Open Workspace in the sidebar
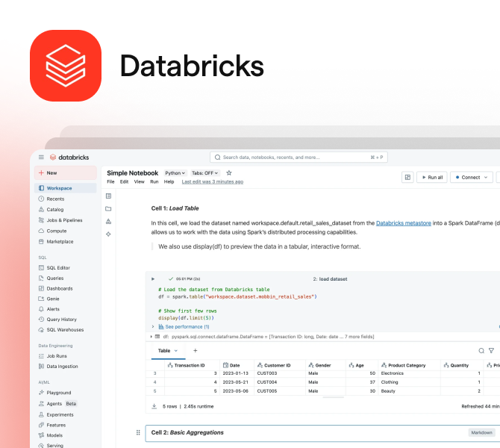The image size is (500, 448). pos(66,188)
